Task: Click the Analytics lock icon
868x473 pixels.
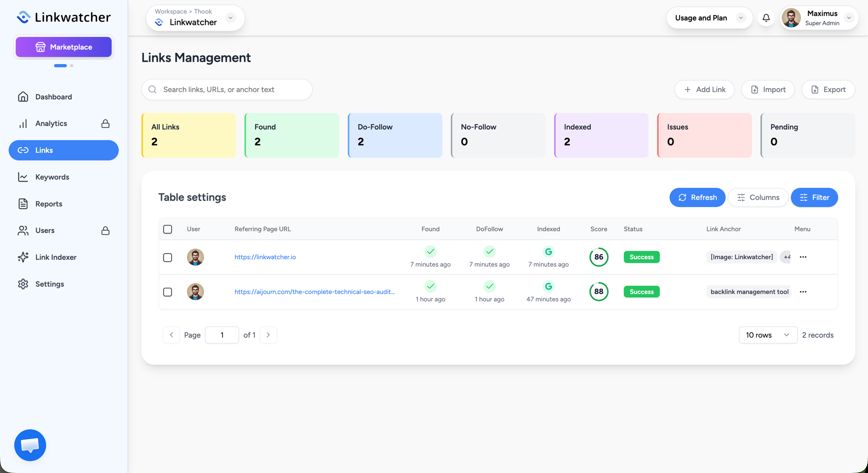Action: (x=105, y=124)
